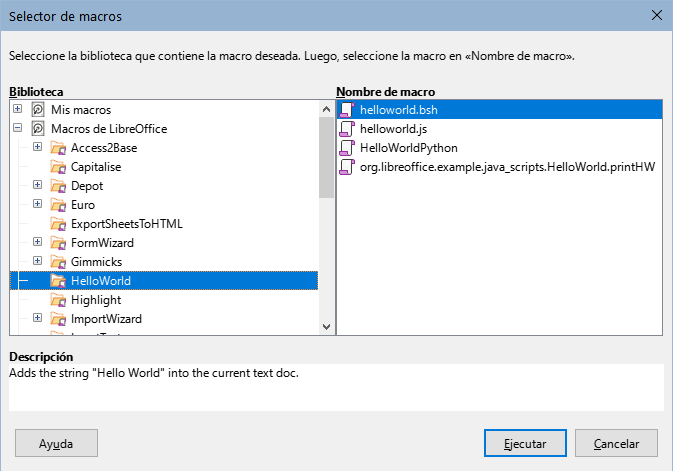Close the Selector de macros dialog
The image size is (673, 471).
pyautogui.click(x=657, y=15)
